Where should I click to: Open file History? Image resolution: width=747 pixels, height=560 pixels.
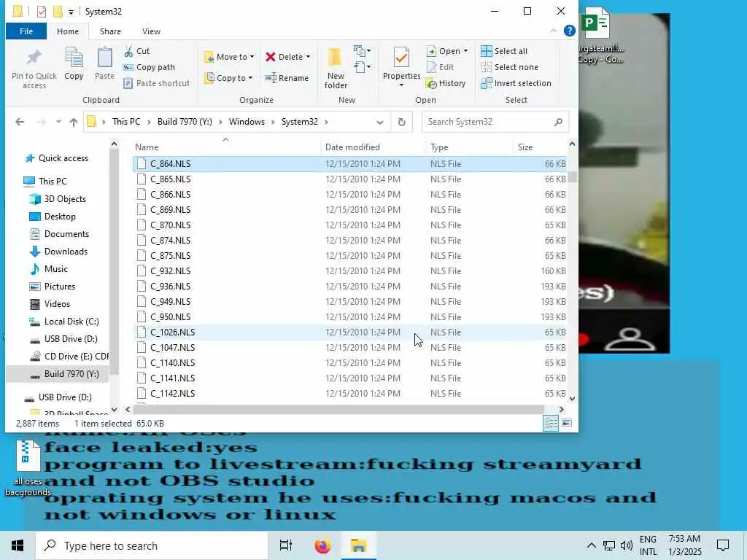[x=446, y=83]
